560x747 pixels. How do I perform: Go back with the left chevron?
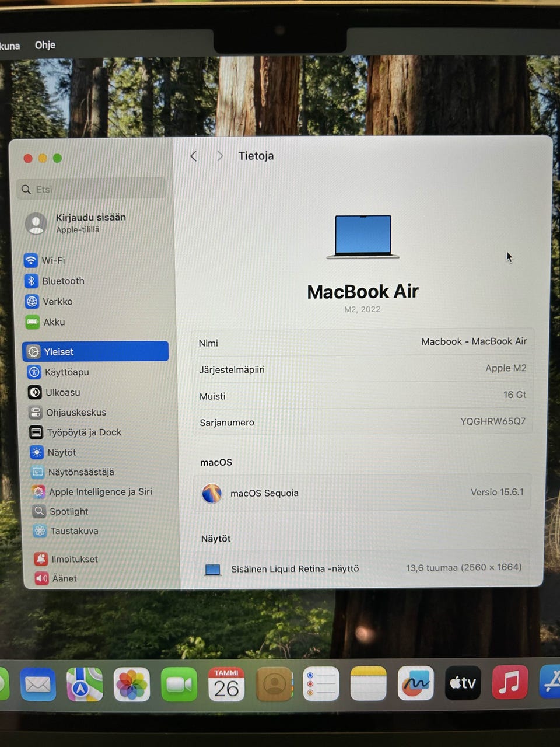[x=194, y=156]
